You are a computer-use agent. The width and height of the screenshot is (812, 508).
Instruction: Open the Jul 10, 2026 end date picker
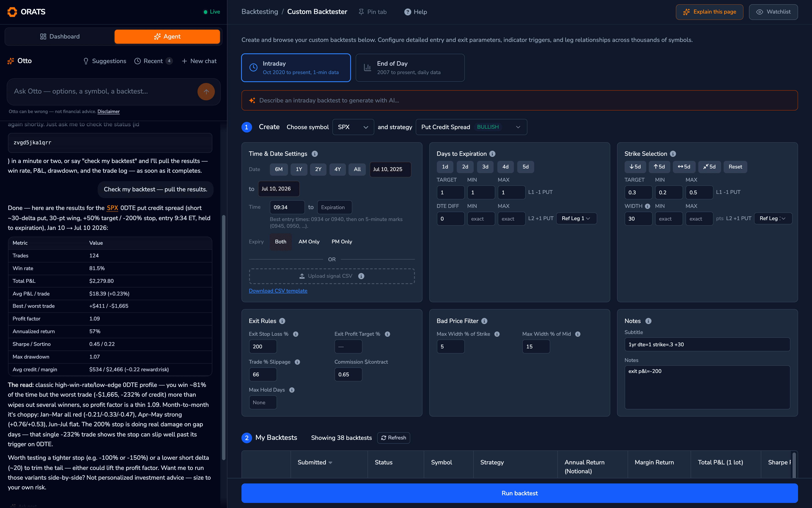(278, 188)
